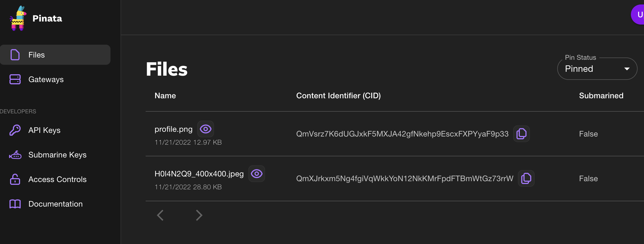644x244 pixels.
Task: Open the purple user avatar menu
Action: [x=638, y=15]
